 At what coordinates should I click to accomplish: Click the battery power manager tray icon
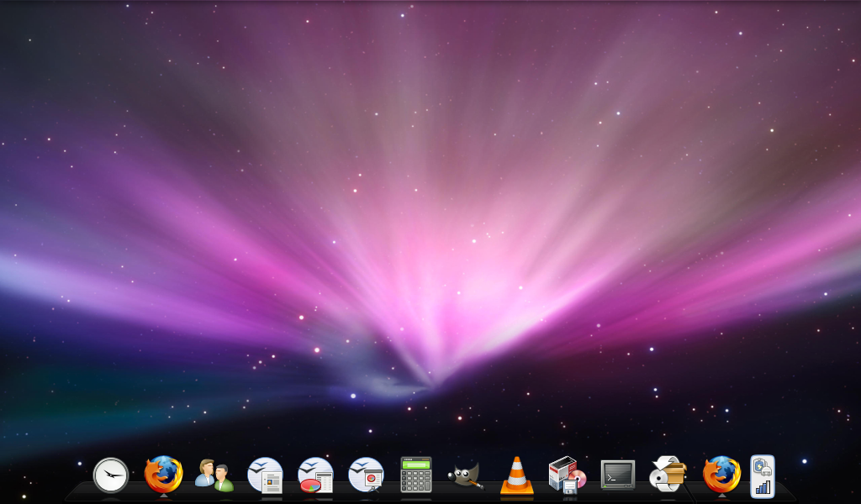763,467
